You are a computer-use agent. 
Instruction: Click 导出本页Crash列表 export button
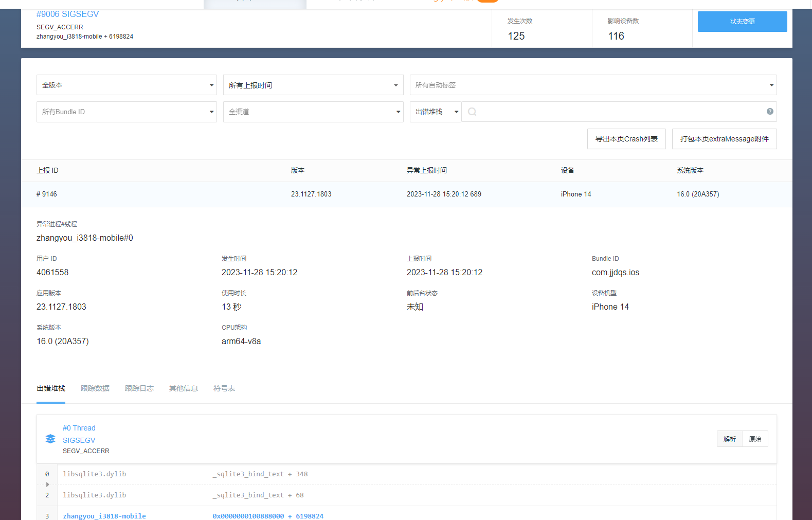626,139
